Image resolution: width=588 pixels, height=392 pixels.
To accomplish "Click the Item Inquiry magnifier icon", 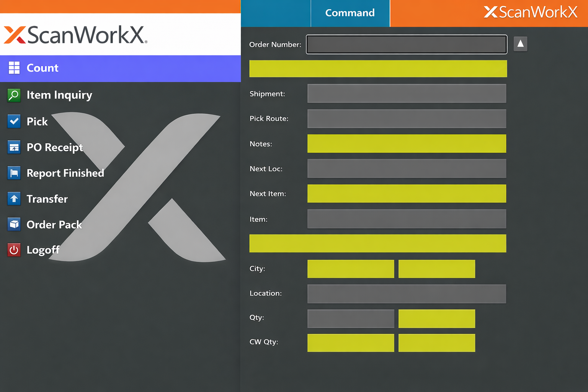I will click(x=14, y=95).
